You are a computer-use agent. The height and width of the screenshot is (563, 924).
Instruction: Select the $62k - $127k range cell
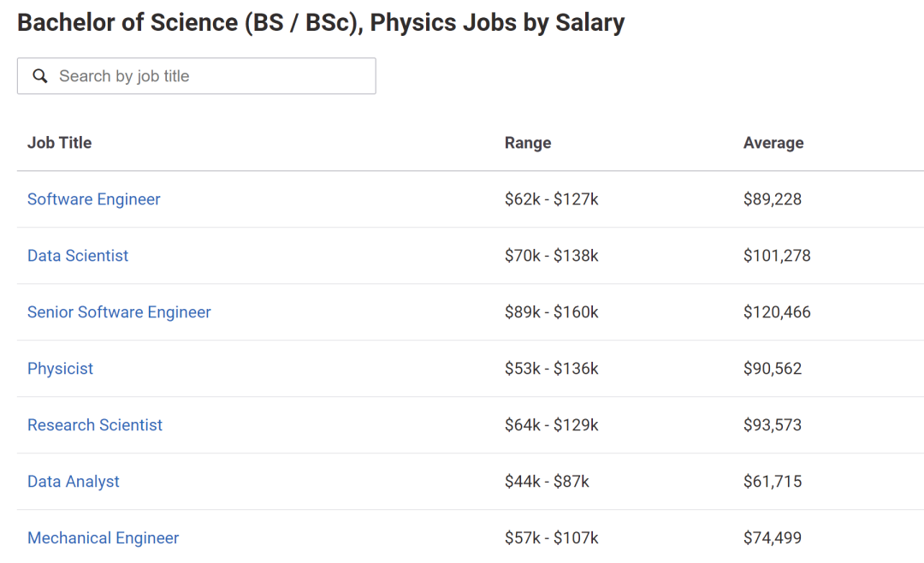[552, 199]
